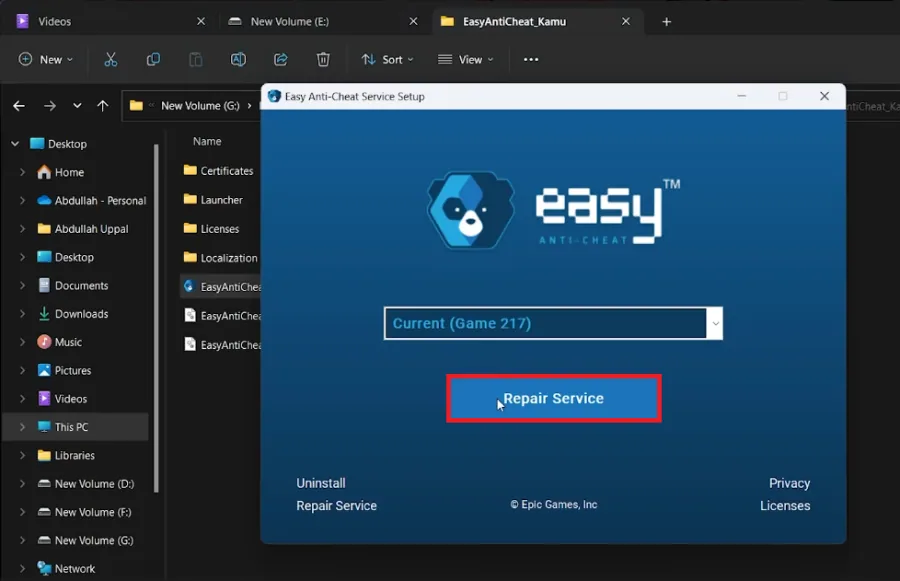The height and width of the screenshot is (581, 900).
Task: Expand the Sort options dropdown
Action: point(387,60)
